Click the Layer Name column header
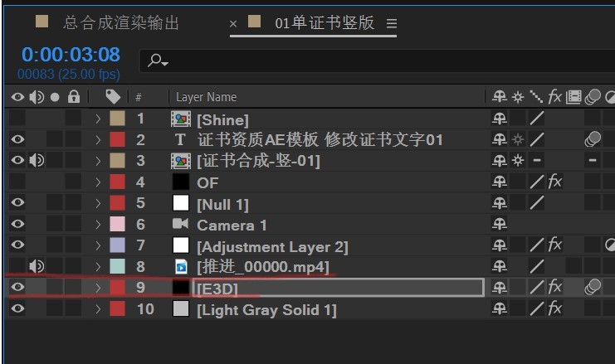Viewport: 615px width, 364px height. (207, 97)
